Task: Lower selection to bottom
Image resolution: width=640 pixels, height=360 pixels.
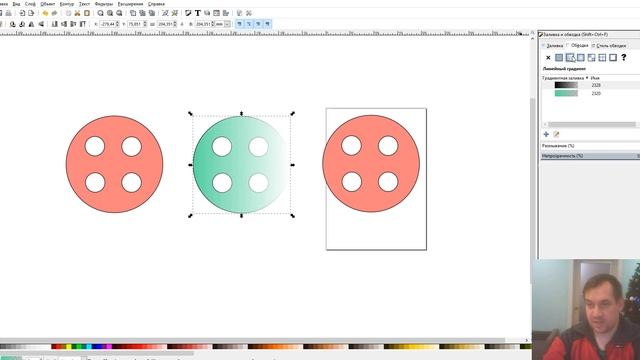Action: pos(54,24)
